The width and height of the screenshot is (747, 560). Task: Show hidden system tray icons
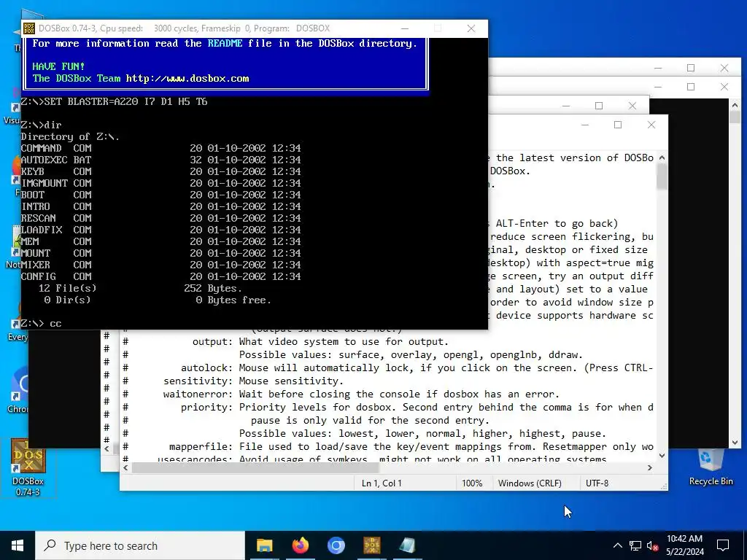(617, 545)
